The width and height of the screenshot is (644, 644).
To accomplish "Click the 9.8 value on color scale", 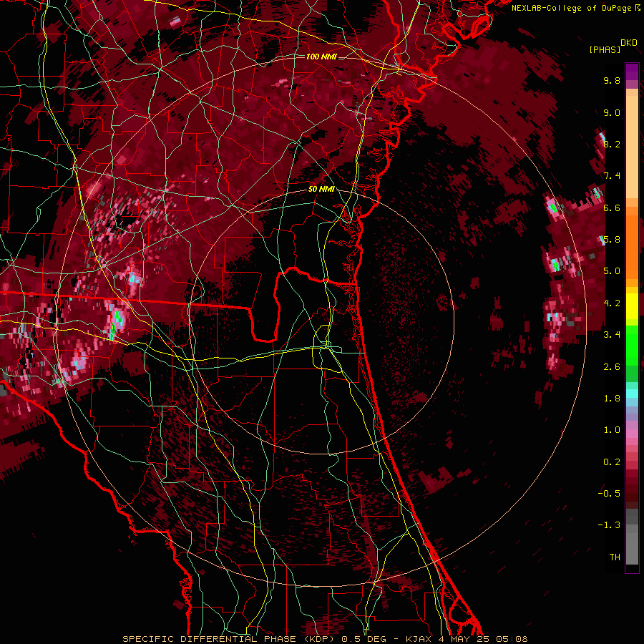I will (612, 81).
